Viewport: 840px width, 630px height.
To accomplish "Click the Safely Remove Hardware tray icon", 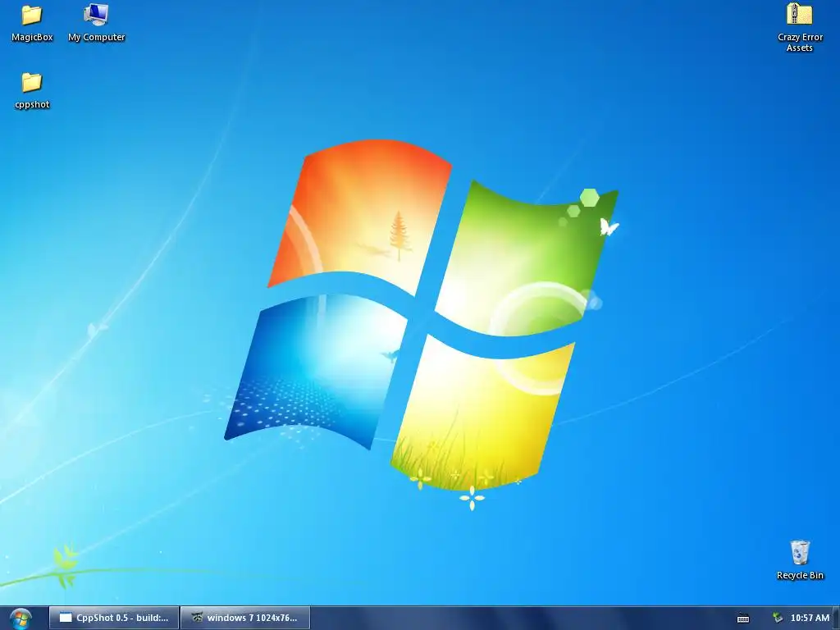I will [x=778, y=618].
